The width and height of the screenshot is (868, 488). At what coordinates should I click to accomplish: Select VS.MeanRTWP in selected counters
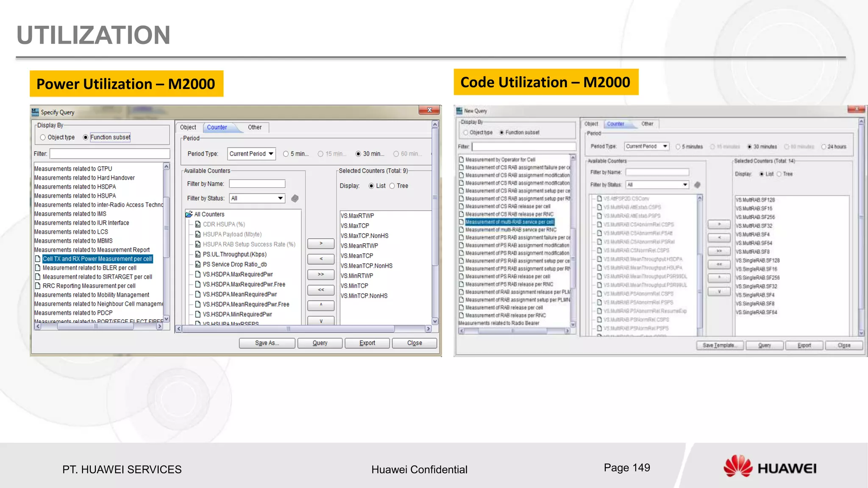pyautogui.click(x=359, y=246)
